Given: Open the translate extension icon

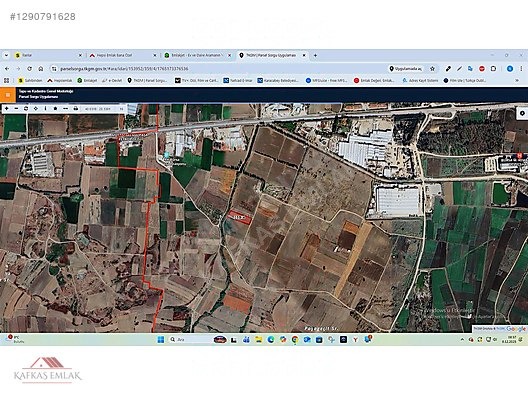Looking at the screenshot, I should point(470,69).
